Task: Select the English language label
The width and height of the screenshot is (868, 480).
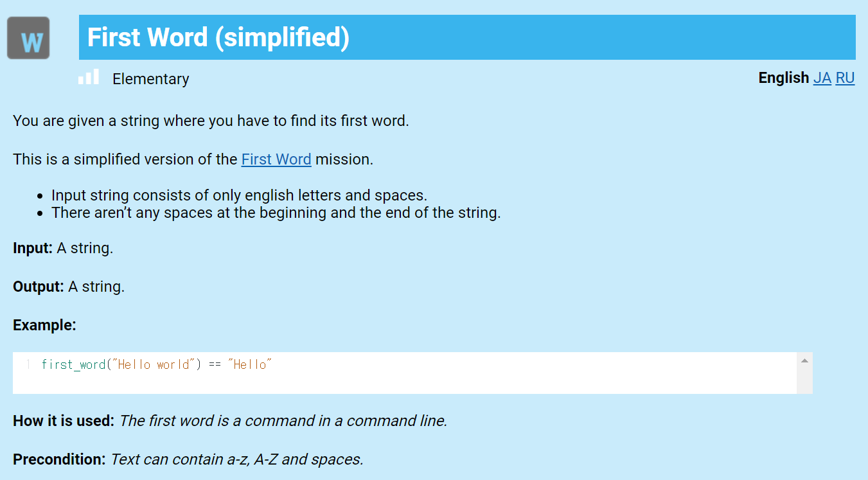Action: point(783,78)
